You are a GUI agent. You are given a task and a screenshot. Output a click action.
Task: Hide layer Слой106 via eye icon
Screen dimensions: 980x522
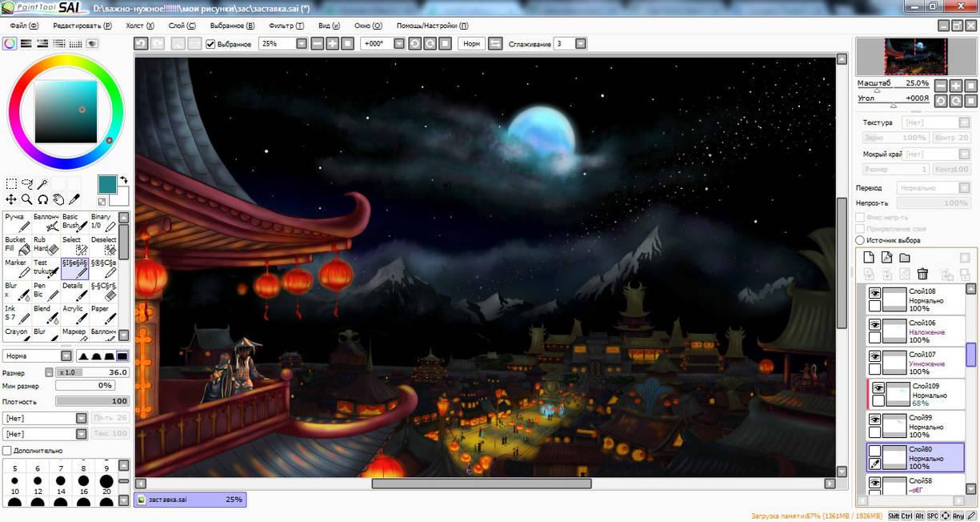tap(874, 325)
